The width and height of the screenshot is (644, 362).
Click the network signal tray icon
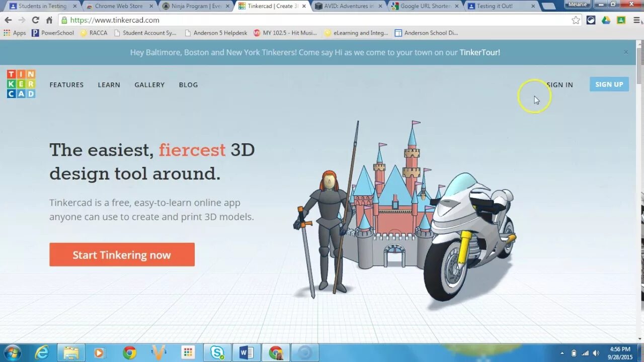[x=585, y=353]
